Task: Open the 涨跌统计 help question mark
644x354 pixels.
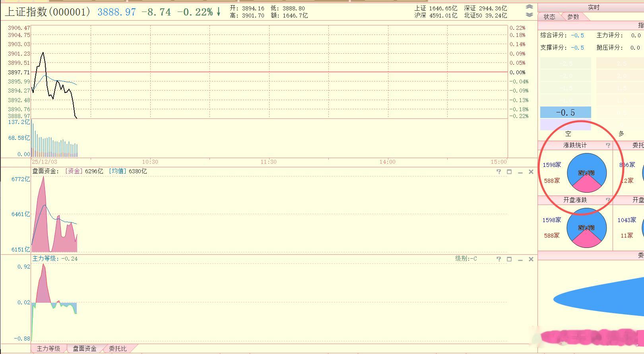Action: point(608,145)
